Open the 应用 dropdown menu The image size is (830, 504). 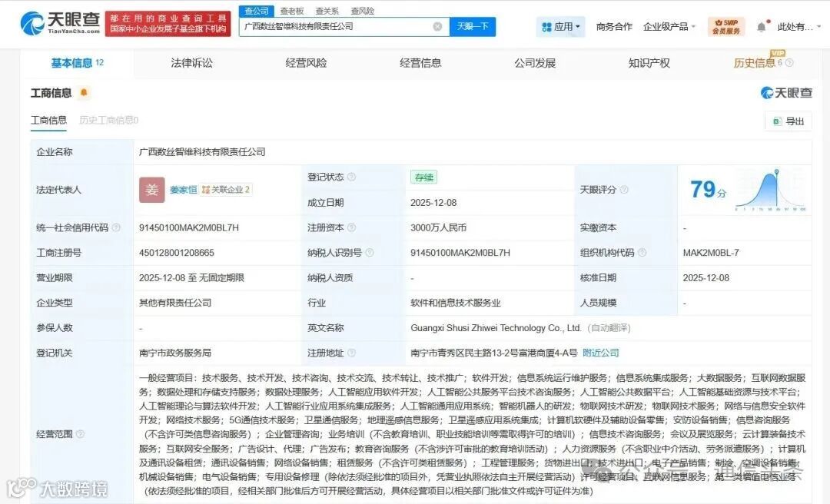click(560, 26)
